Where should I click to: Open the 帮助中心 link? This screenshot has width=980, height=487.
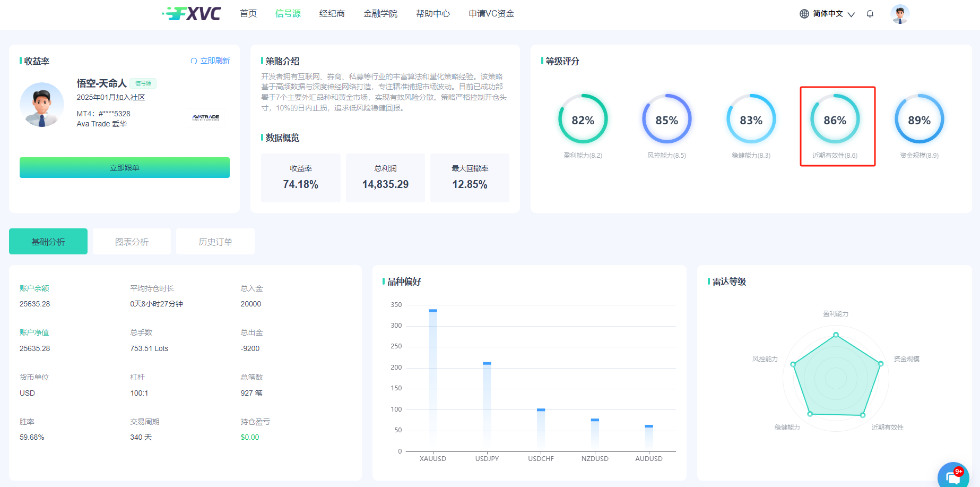(432, 14)
